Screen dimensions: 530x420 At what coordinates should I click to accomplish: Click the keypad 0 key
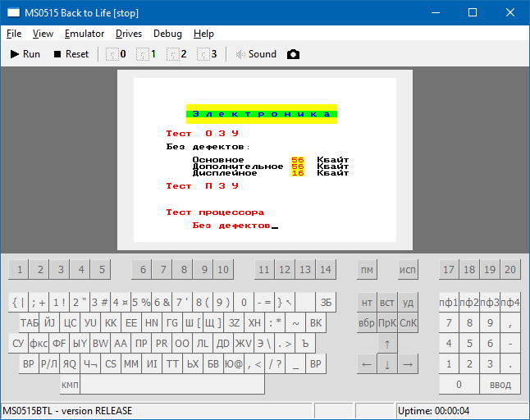click(459, 384)
